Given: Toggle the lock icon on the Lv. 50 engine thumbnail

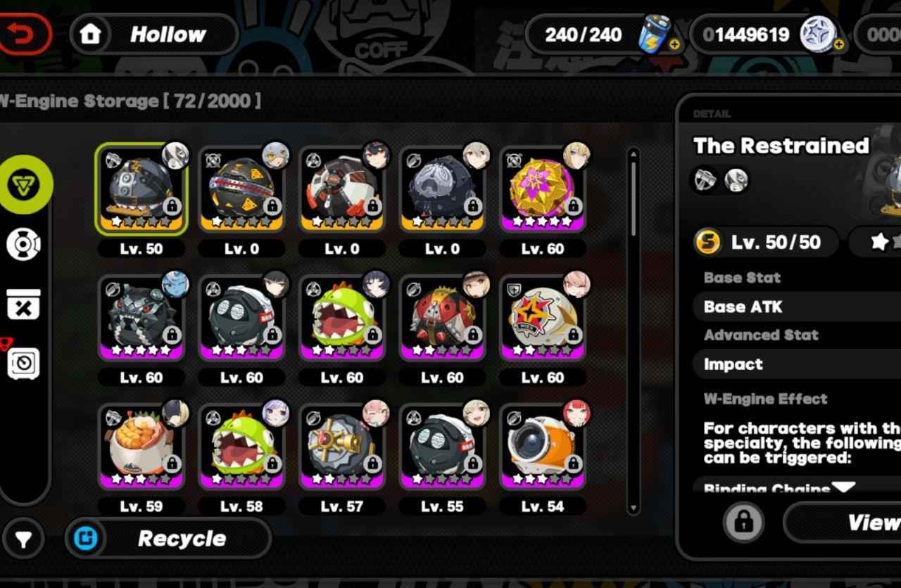Looking at the screenshot, I should [172, 206].
